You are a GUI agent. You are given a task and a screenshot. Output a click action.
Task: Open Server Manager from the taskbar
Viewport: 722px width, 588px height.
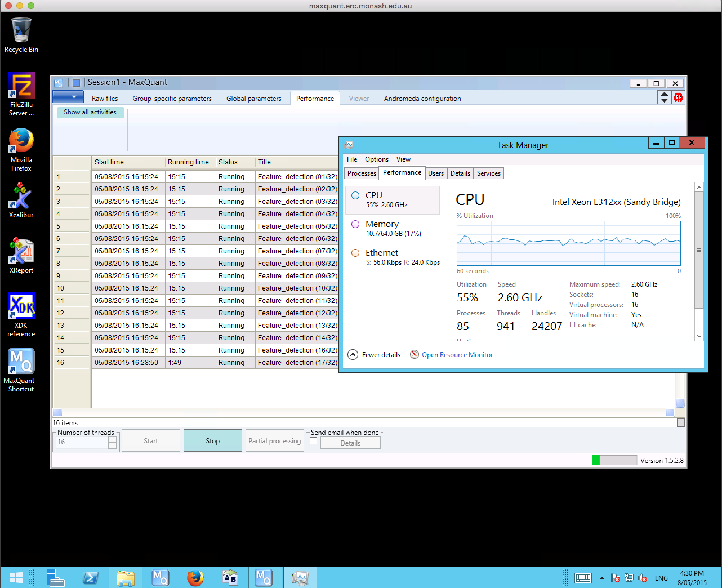(x=55, y=578)
